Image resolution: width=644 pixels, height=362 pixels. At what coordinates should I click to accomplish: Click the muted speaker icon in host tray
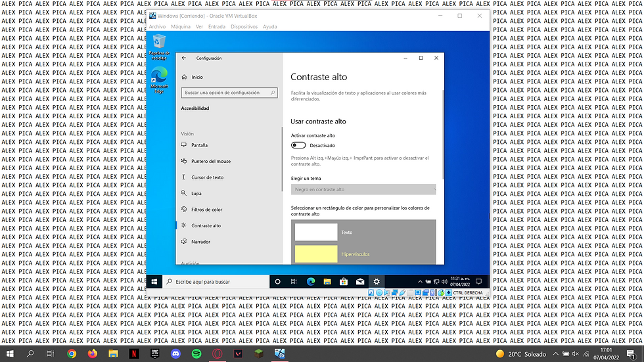coord(576,354)
